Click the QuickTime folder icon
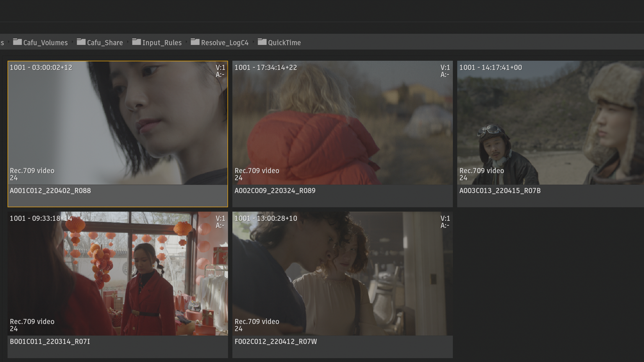The height and width of the screenshot is (362, 644). coord(262,42)
